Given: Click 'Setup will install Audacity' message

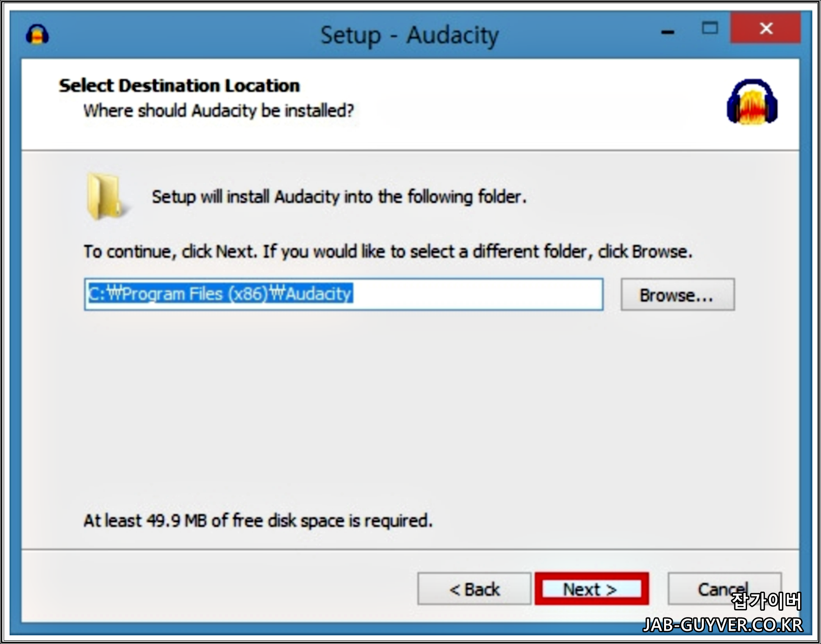Looking at the screenshot, I should pos(339,197).
